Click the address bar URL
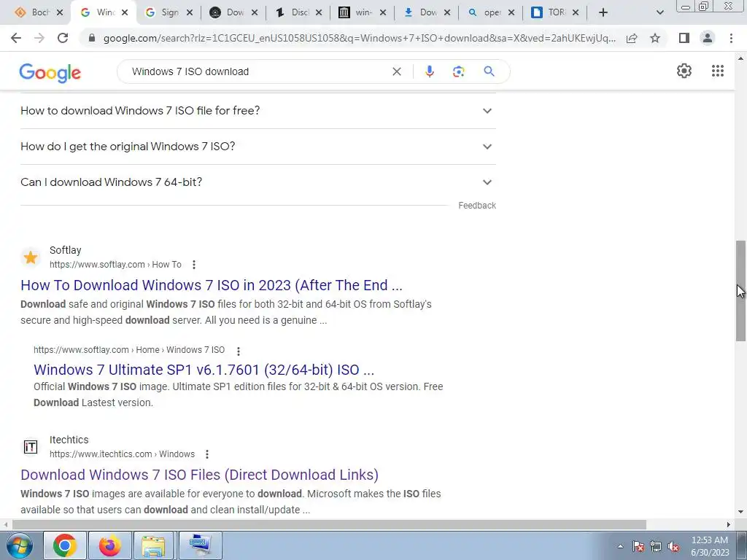747x560 pixels. coord(359,38)
